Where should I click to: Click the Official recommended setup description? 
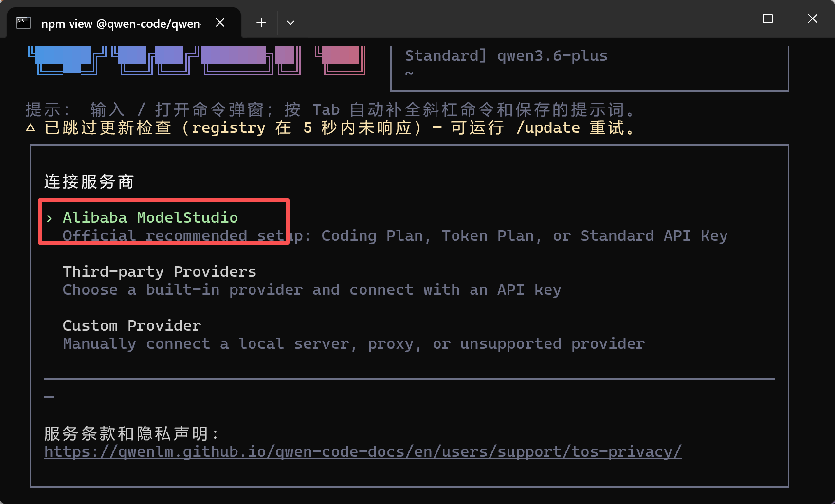395,236
